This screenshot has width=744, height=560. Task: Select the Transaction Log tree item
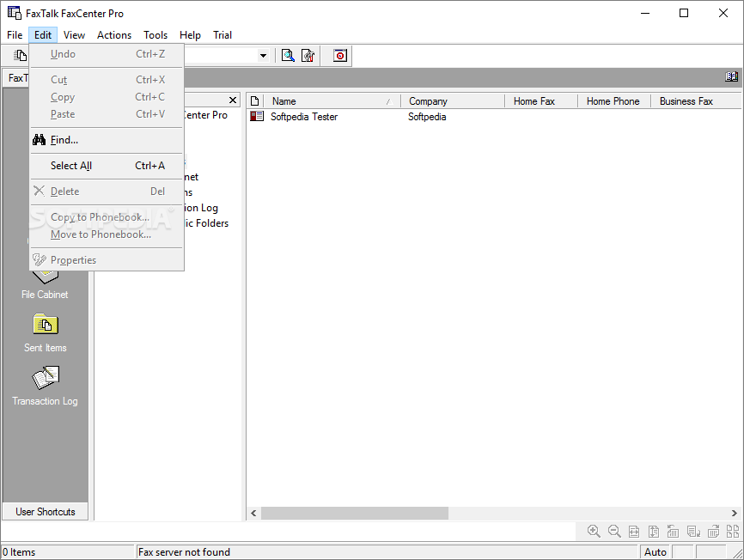[201, 208]
